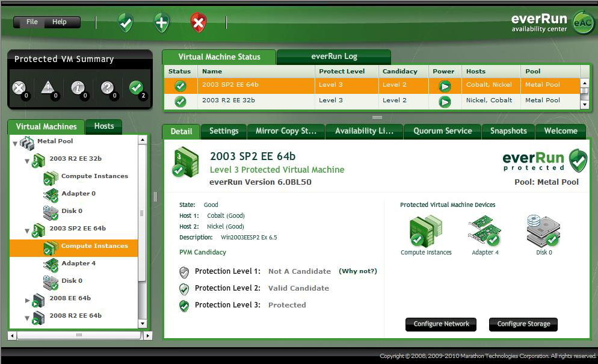Click the Metal Pool icon in tree

pos(27,143)
